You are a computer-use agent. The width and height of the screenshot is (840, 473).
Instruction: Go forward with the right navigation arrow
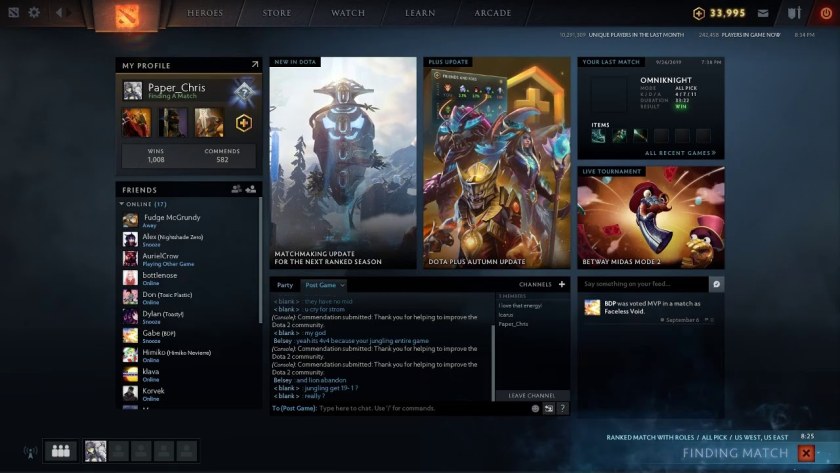(x=69, y=12)
